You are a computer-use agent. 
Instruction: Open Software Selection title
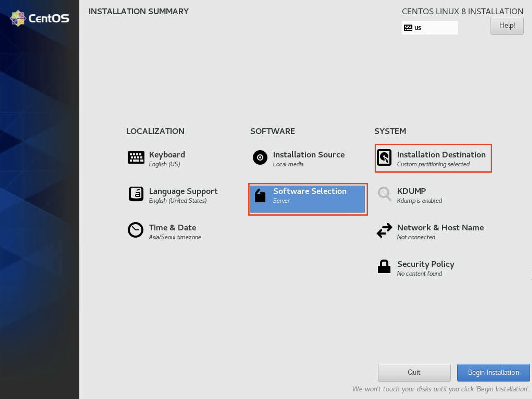point(310,191)
